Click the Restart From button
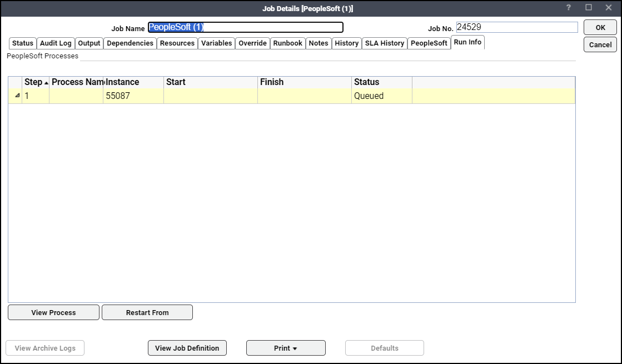 (147, 312)
